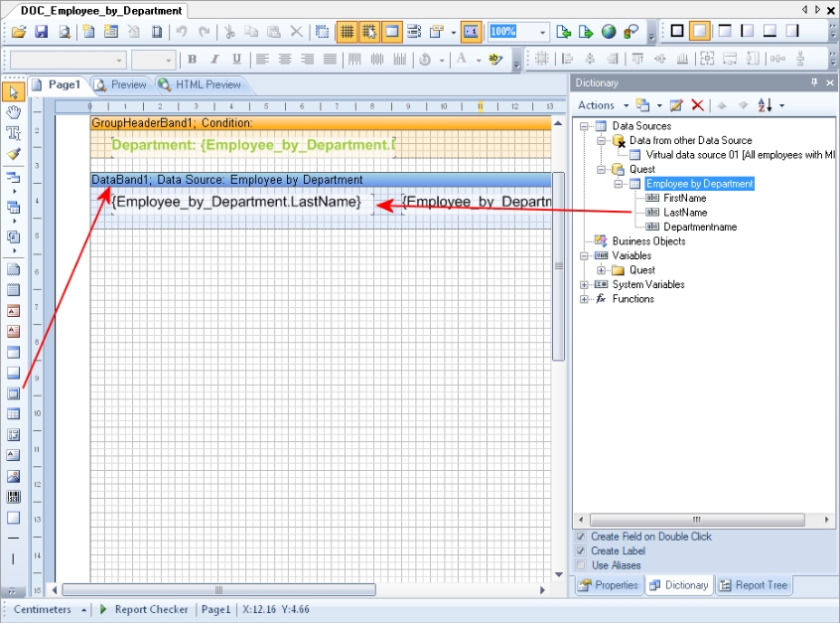The width and height of the screenshot is (840, 623).
Task: Open the font name combo box
Action: pyautogui.click(x=69, y=60)
